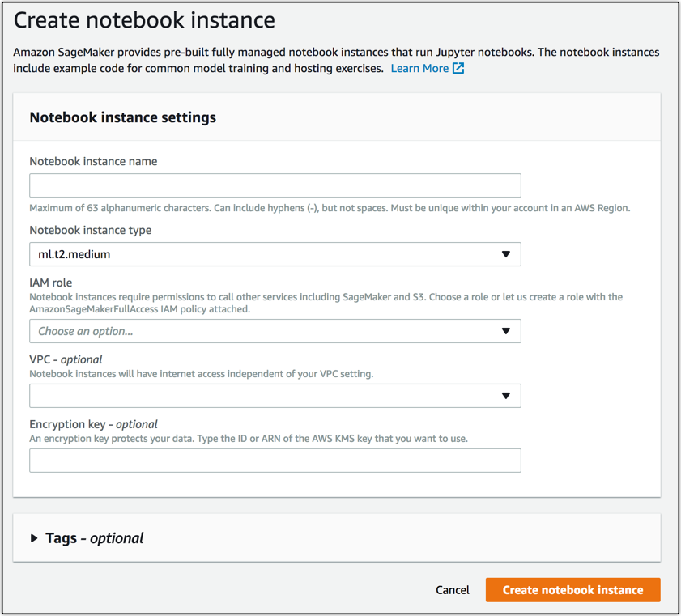Viewport: 681px width, 616px height.
Task: Click the 'Notebook instances require permissions' description text
Action: click(x=326, y=303)
